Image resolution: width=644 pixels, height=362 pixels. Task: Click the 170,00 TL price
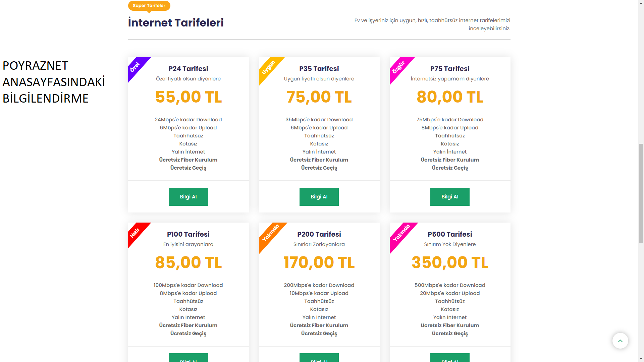click(x=319, y=262)
